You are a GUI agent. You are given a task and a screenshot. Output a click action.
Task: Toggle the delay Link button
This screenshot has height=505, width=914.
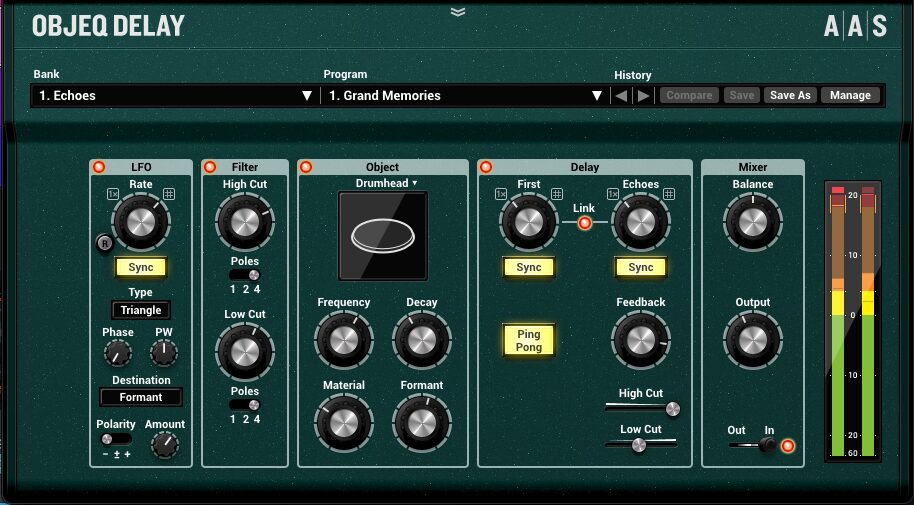point(585,222)
